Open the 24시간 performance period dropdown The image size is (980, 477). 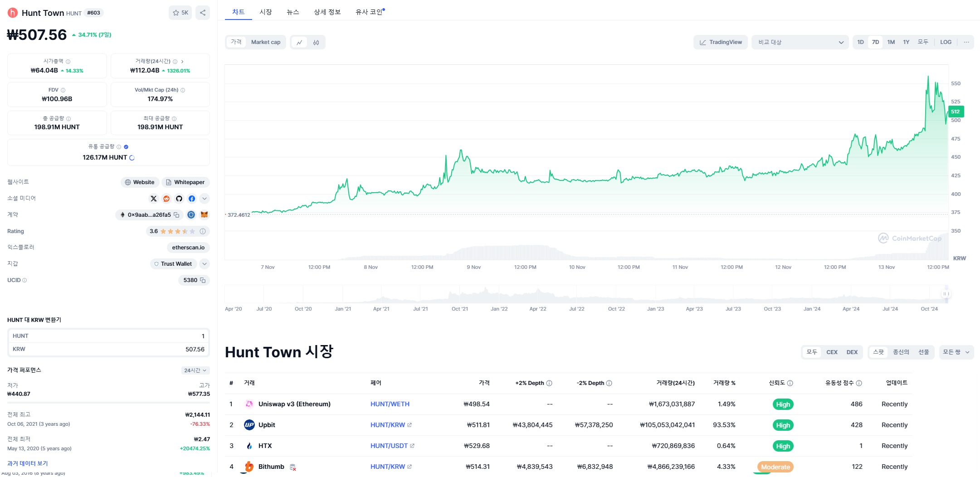[x=195, y=370]
